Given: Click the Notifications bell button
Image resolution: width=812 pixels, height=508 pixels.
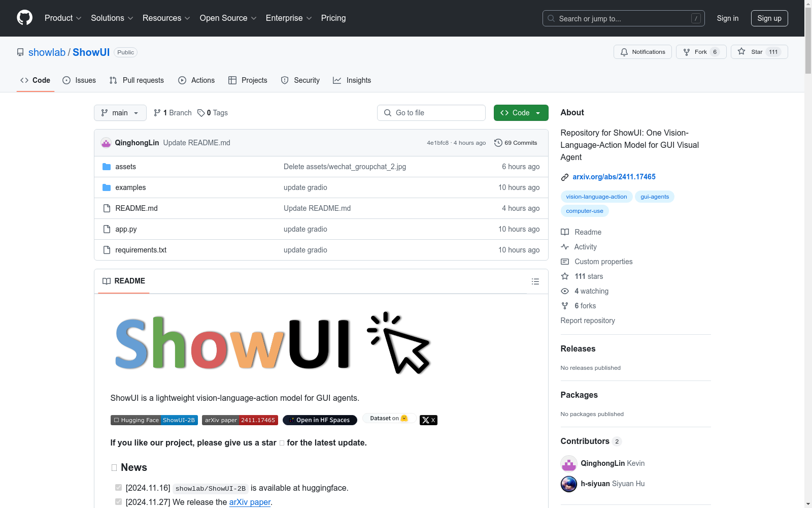Looking at the screenshot, I should click(642, 52).
